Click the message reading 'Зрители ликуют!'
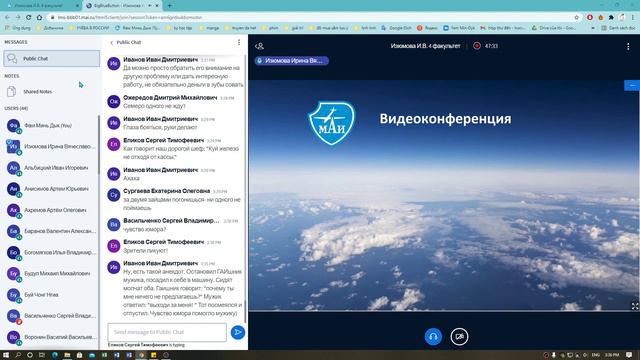The height and width of the screenshot is (360, 640). 146,251
